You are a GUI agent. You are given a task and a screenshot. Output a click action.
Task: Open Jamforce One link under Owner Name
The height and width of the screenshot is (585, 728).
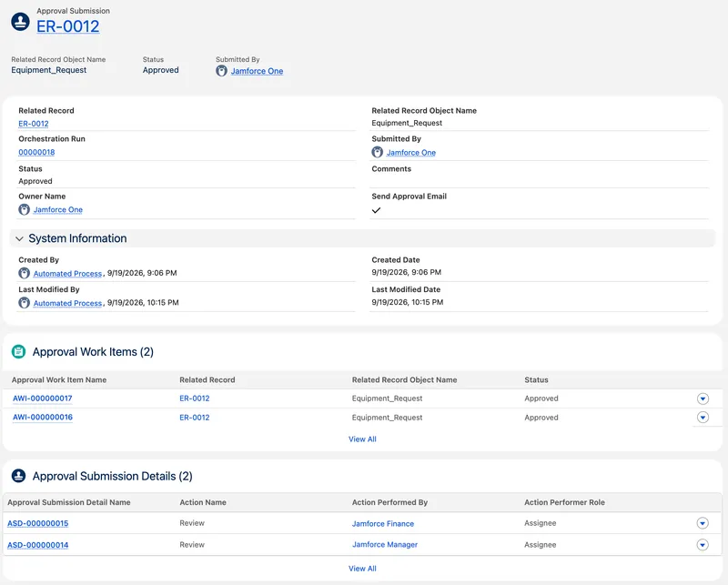58,209
